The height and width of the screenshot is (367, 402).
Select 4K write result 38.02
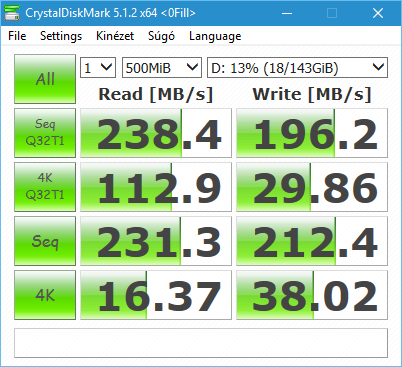pos(312,295)
